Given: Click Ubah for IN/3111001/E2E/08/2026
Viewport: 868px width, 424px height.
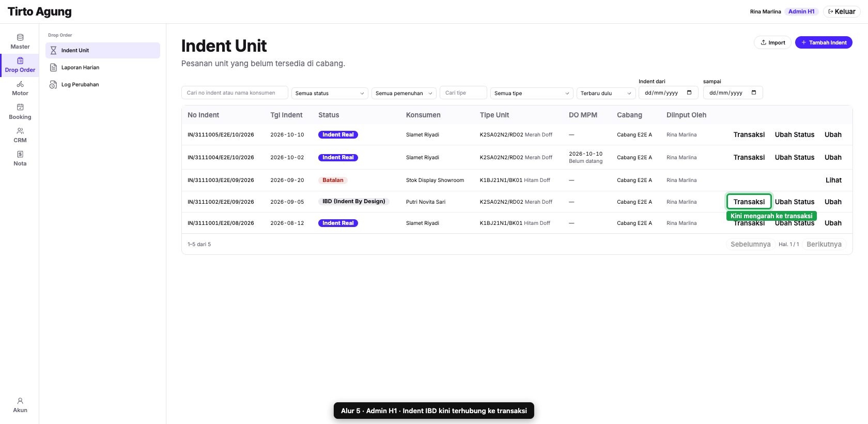Looking at the screenshot, I should coord(833,223).
